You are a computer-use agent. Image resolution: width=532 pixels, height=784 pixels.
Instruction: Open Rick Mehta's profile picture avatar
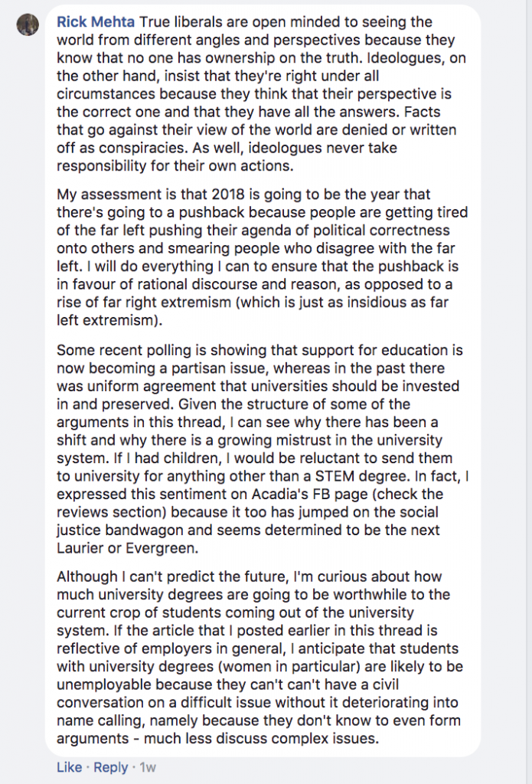28,24
